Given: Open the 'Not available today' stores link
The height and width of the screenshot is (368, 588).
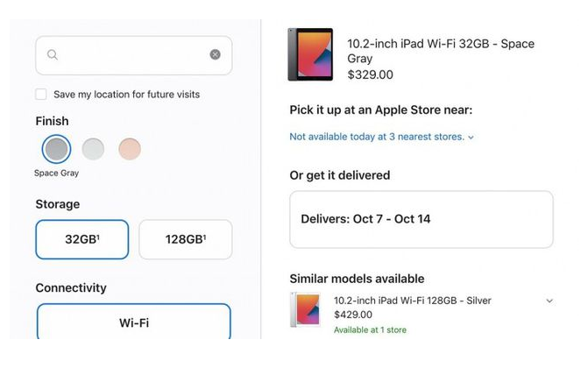Looking at the screenshot, I should [x=376, y=137].
